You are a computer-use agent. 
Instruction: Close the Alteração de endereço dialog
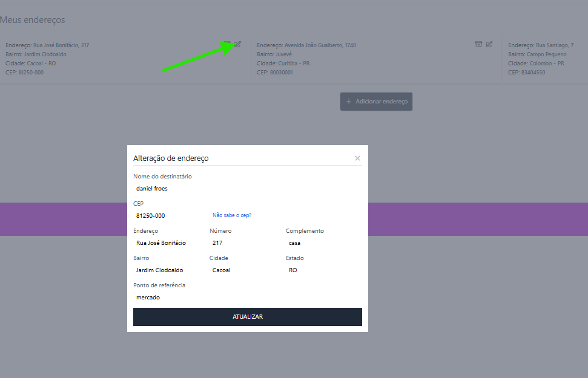357,158
